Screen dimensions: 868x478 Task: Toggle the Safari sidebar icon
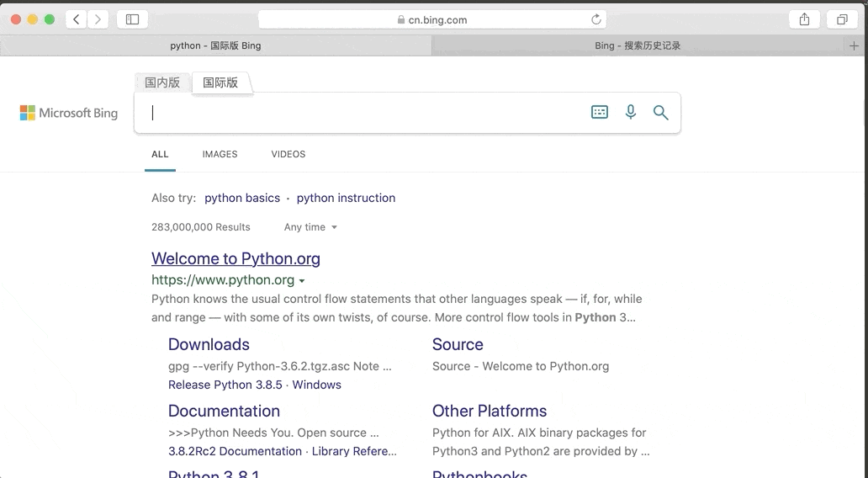tap(132, 19)
